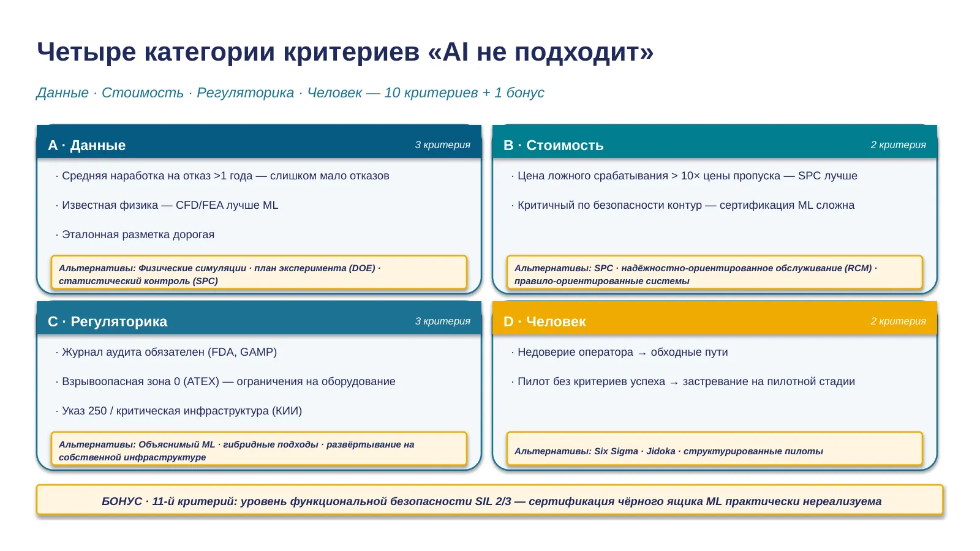Select bullet «Взрывоопасная зона 0 (ATEX)»
Viewport: 980px width, 551px height.
(x=225, y=381)
